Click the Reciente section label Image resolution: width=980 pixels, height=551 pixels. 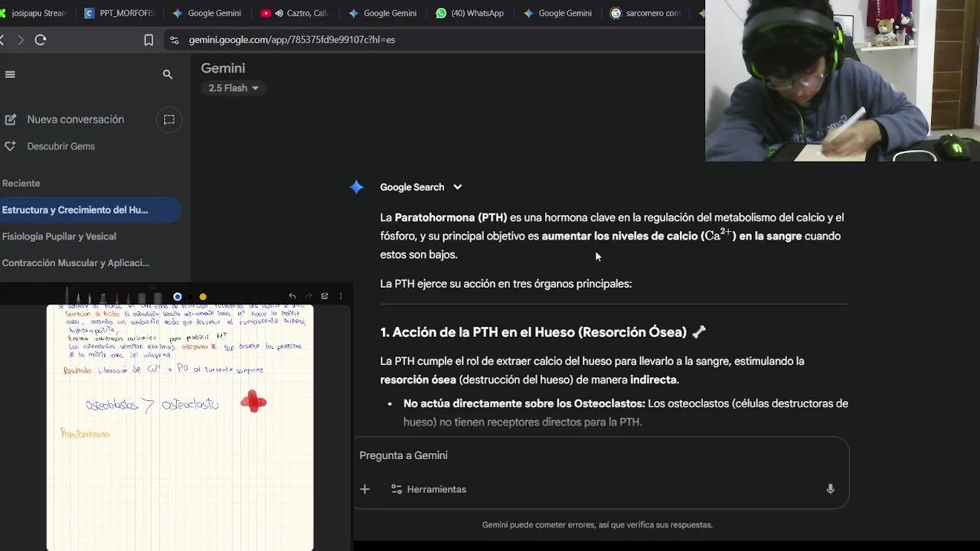[21, 183]
